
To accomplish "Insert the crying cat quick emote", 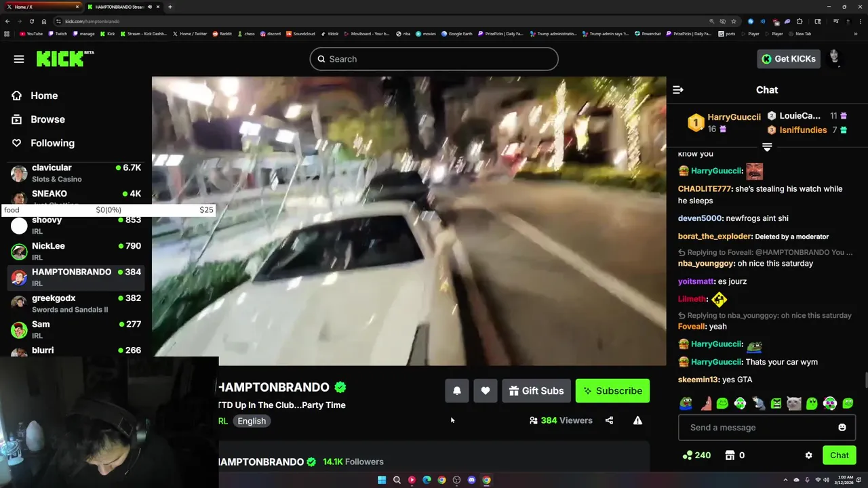I will pos(794,404).
